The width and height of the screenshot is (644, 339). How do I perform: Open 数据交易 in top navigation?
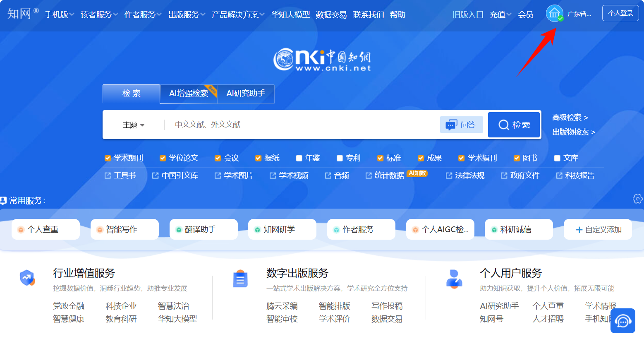[331, 14]
